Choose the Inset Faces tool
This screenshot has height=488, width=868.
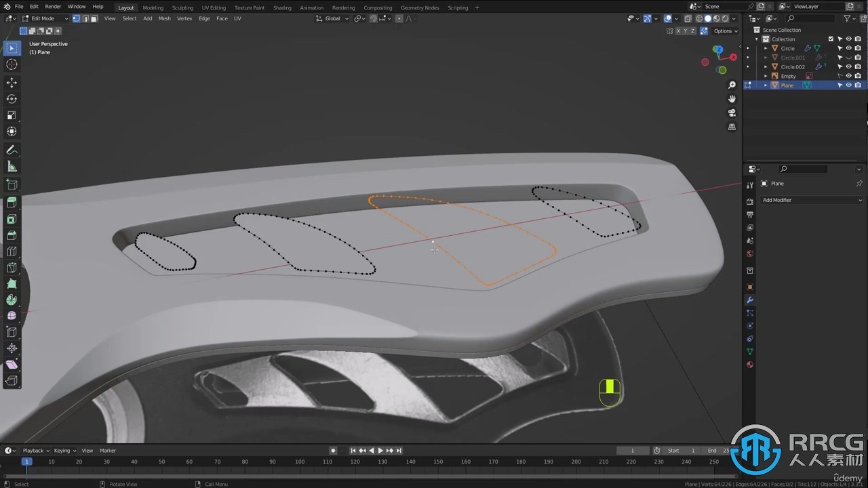(x=12, y=219)
